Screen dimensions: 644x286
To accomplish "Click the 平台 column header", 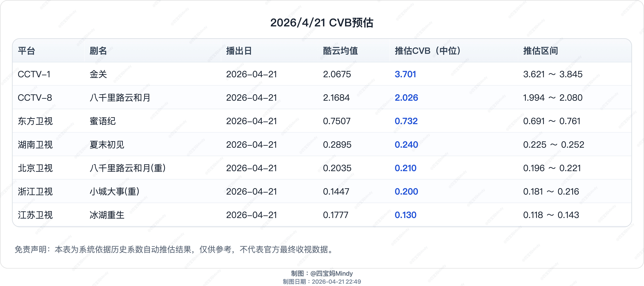I will point(25,51).
